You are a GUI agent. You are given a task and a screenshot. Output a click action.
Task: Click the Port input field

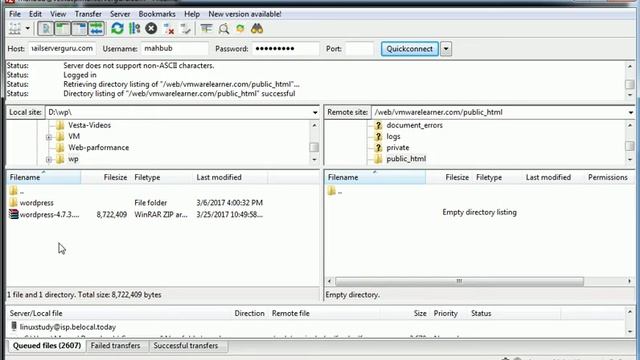click(359, 49)
